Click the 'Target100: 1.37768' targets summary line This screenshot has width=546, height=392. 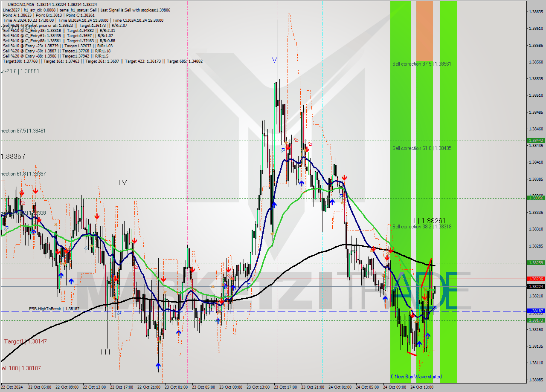click(102, 61)
